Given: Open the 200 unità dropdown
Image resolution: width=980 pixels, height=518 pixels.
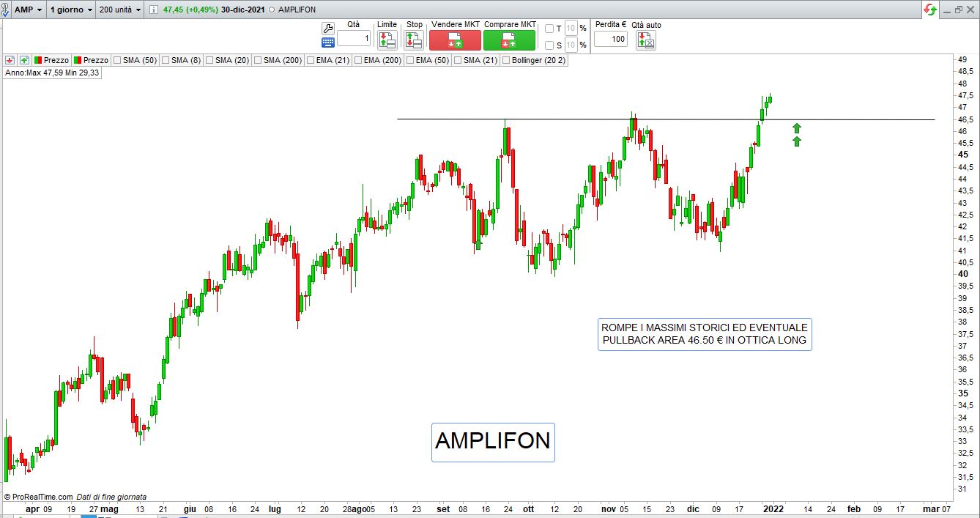Looking at the screenshot, I should (121, 10).
